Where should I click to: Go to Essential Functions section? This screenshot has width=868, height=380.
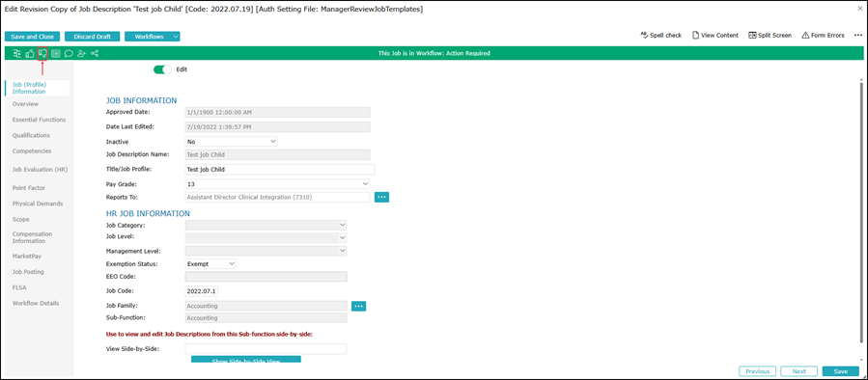coord(39,120)
